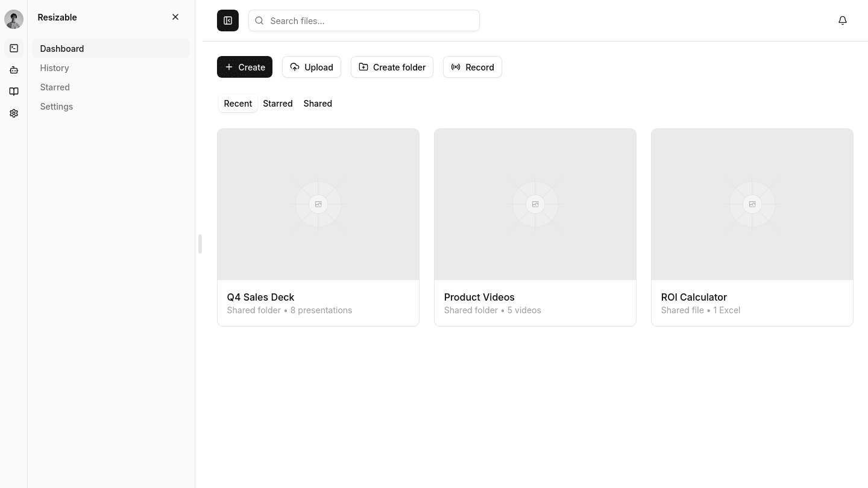Click the Resizable sidebar heading
The height and width of the screenshot is (488, 868).
pyautogui.click(x=57, y=17)
